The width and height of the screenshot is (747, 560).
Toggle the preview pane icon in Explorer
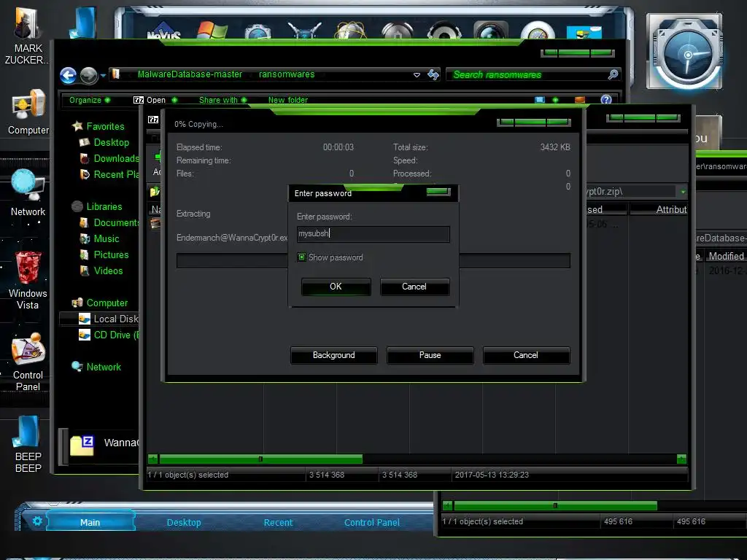pos(580,100)
